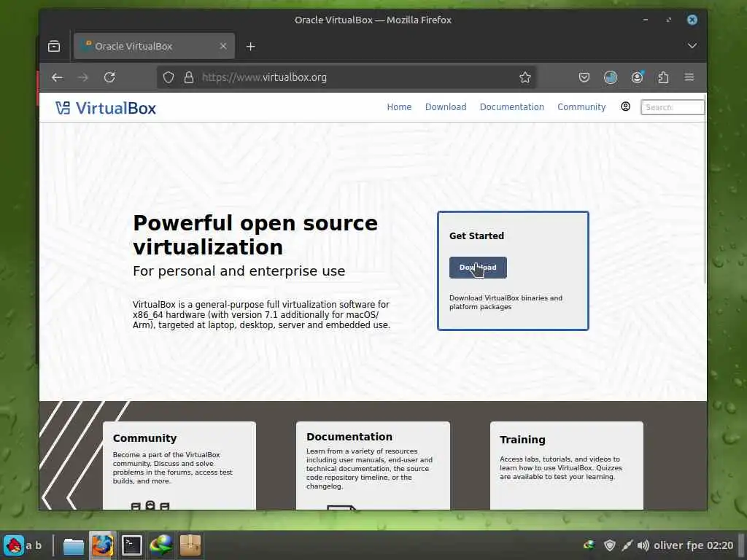Go to Home in the site navigation
The width and height of the screenshot is (747, 560).
[399, 107]
